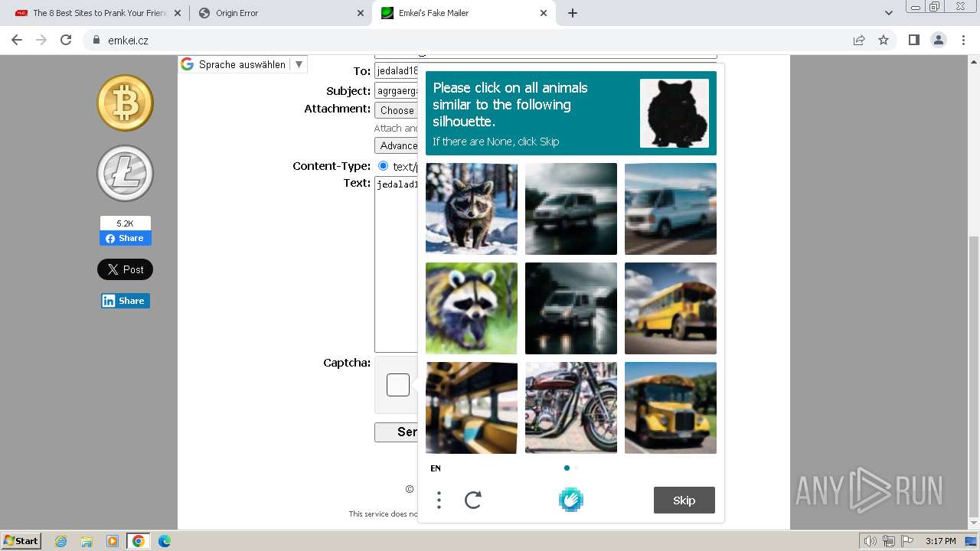Share the page on LinkedIn
980x551 pixels.
click(125, 301)
